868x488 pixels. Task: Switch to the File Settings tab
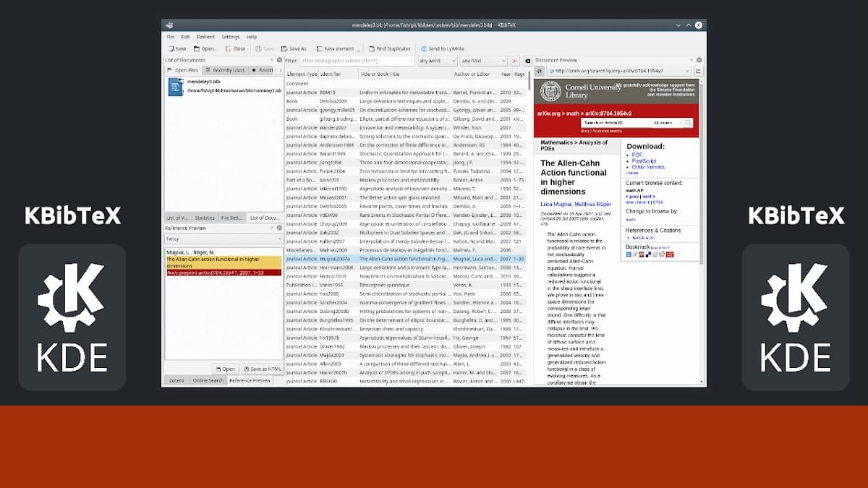232,218
